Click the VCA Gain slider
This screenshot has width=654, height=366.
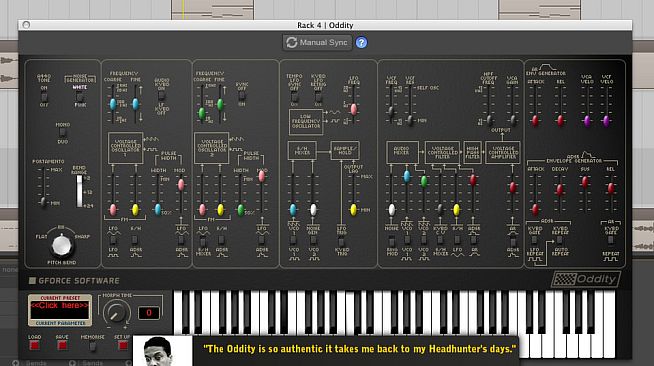pos(513,120)
